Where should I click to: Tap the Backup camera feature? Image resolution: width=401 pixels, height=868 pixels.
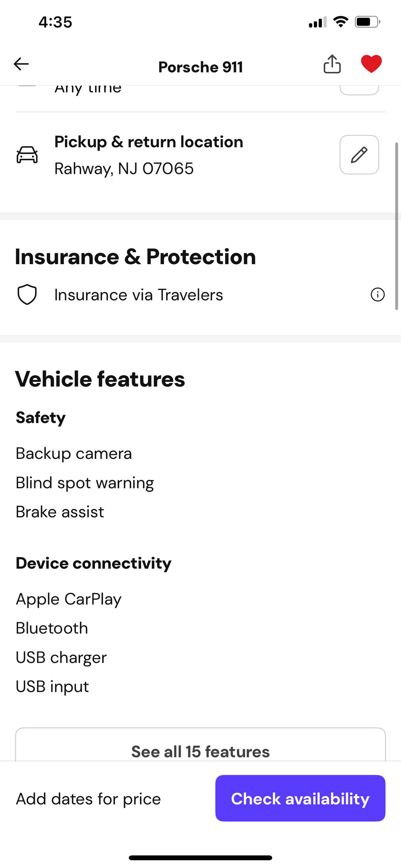click(74, 453)
